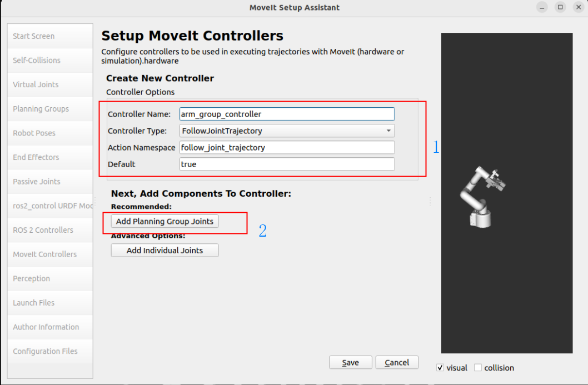Viewport: 588px width, 385px height.
Task: Cancel controller creation
Action: (x=397, y=363)
